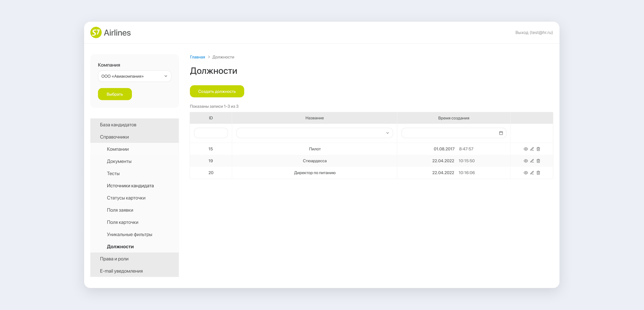Edit the Стюардесса row using pencil icon
The height and width of the screenshot is (310, 644).
click(532, 161)
